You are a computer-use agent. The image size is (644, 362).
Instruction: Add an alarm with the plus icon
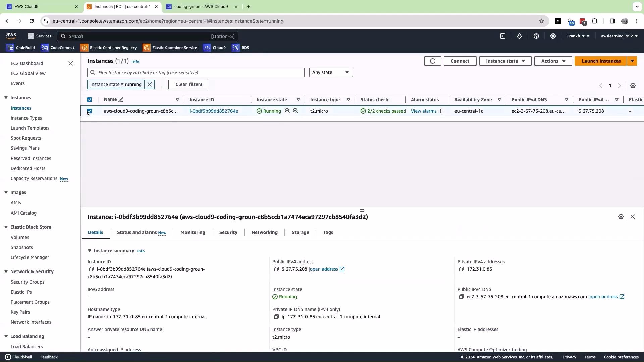441,111
